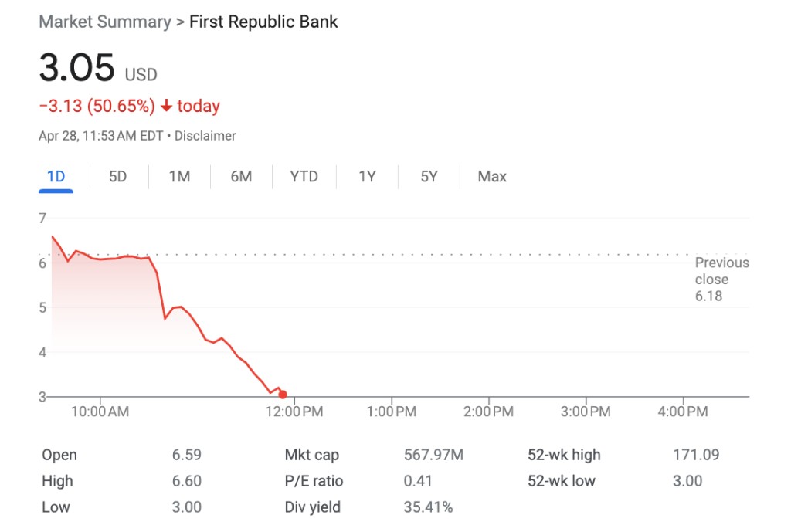The image size is (791, 532).
Task: Select the Max time range tab
Action: click(492, 177)
